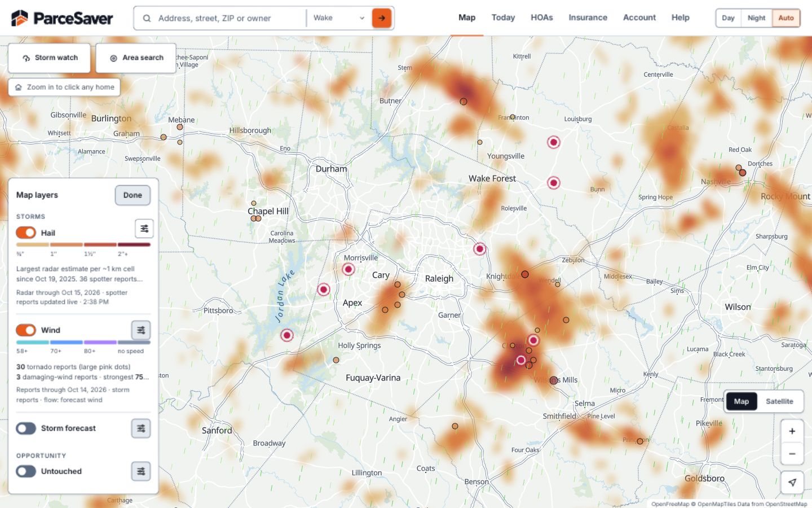Click the magnifier icon in search box
The image size is (812, 508).
click(147, 18)
